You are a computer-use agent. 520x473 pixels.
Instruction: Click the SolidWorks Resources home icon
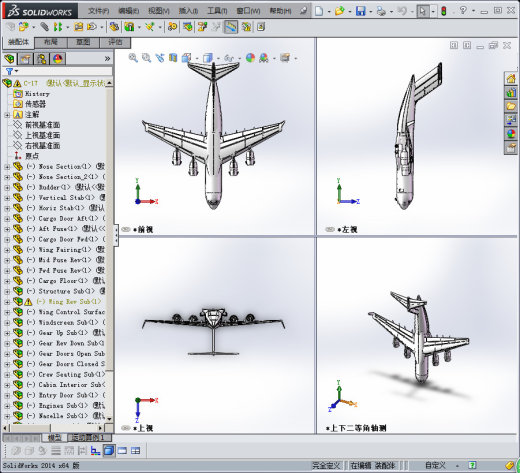(511, 79)
